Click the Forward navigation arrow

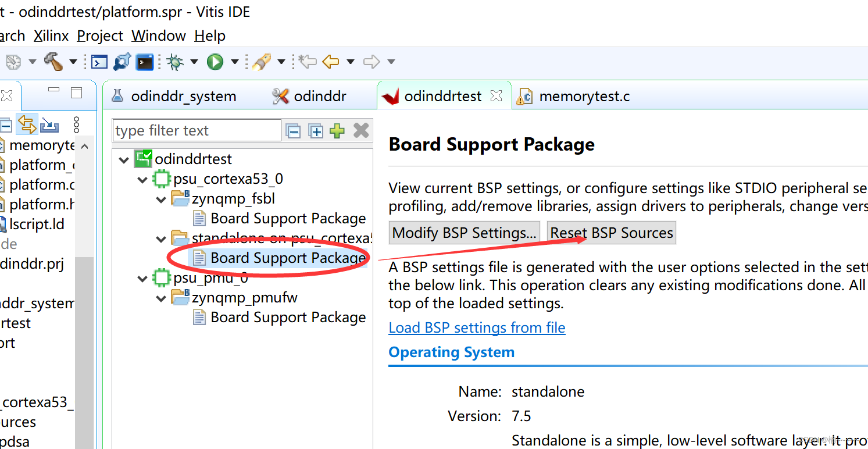point(372,61)
